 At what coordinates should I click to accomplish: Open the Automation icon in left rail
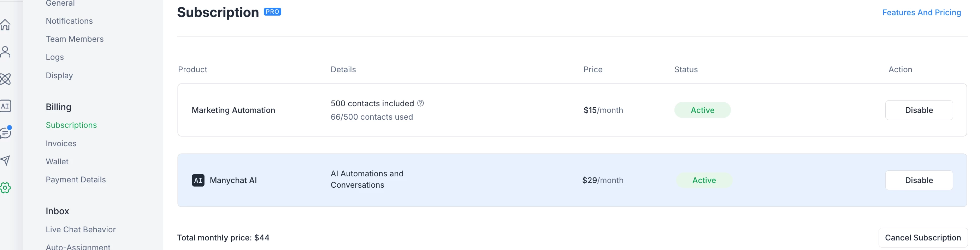[5, 79]
